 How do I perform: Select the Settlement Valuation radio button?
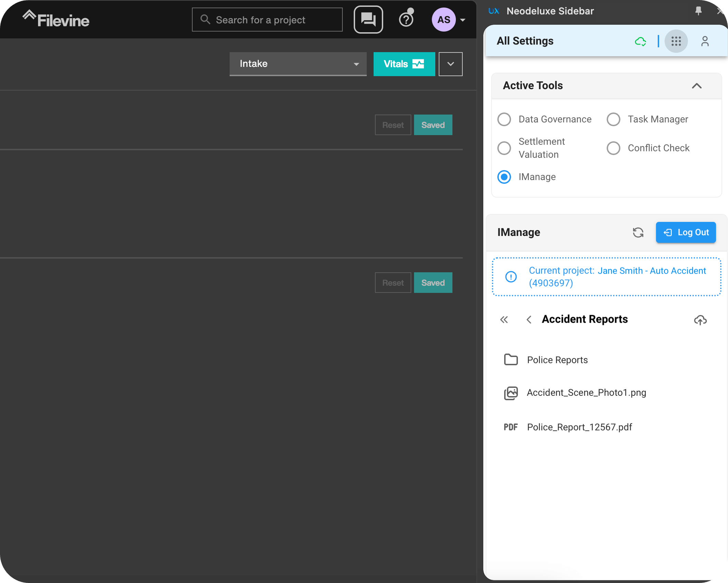(x=504, y=148)
